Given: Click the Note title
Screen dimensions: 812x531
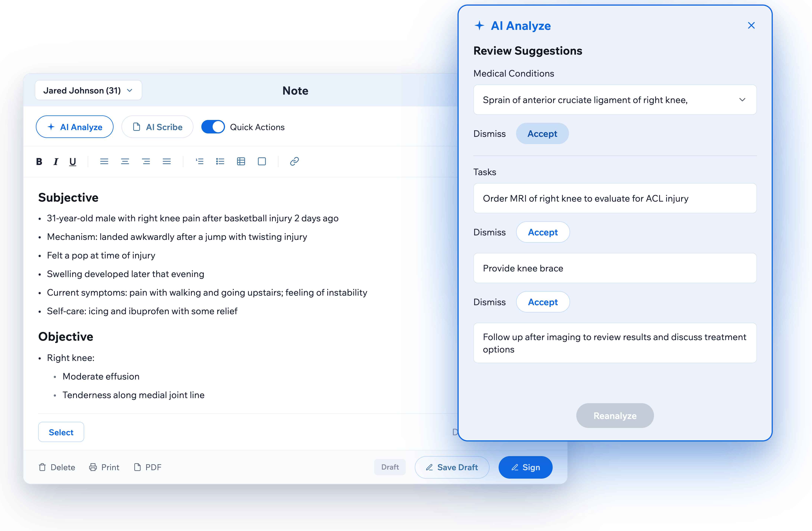Looking at the screenshot, I should pyautogui.click(x=295, y=90).
